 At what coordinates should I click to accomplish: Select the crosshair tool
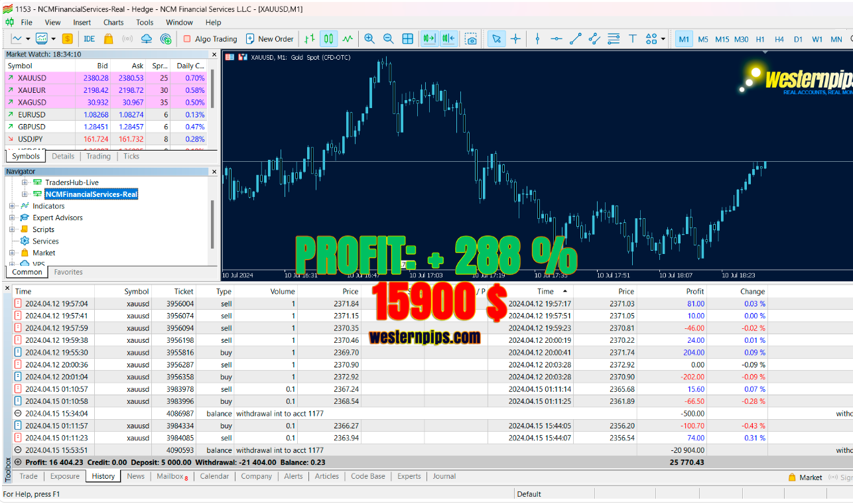(515, 39)
